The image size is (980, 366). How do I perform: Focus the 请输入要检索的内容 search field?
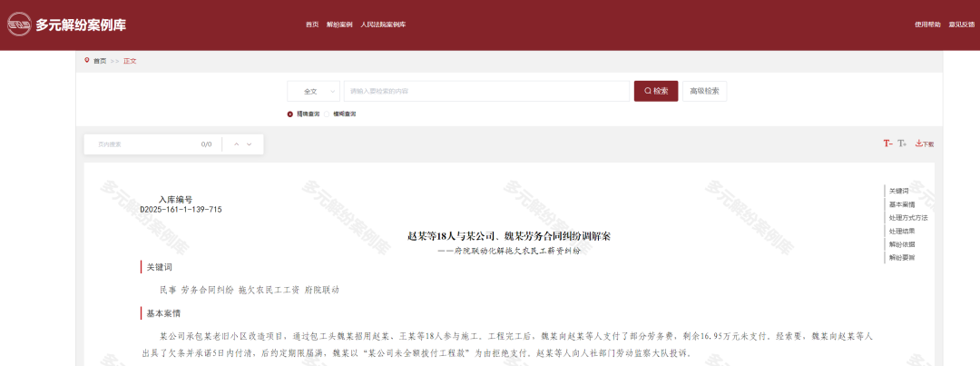[x=486, y=91]
